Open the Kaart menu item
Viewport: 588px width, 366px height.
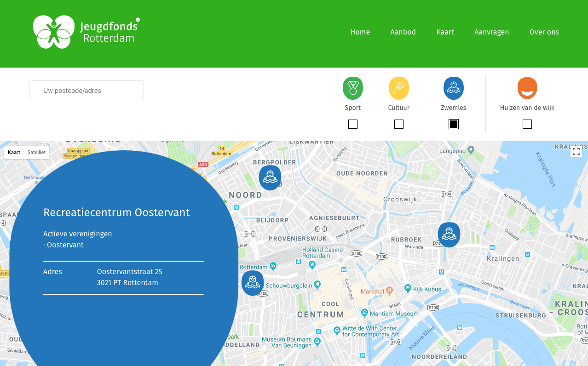pos(445,32)
